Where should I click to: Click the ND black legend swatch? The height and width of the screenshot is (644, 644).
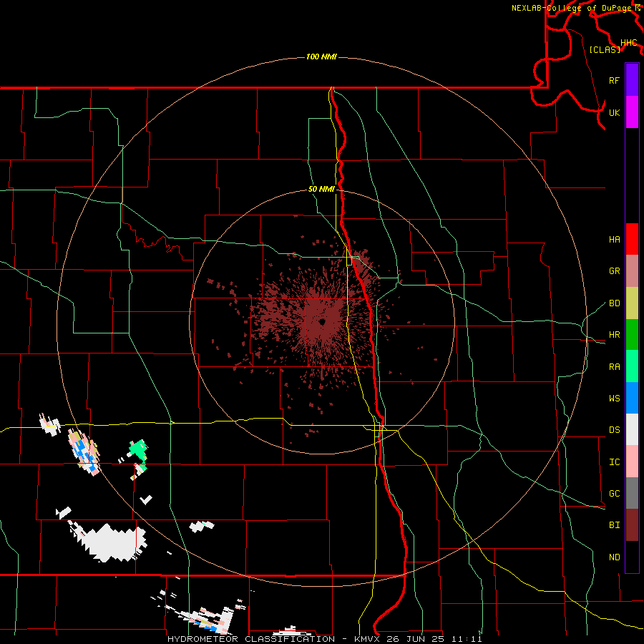(x=632, y=557)
